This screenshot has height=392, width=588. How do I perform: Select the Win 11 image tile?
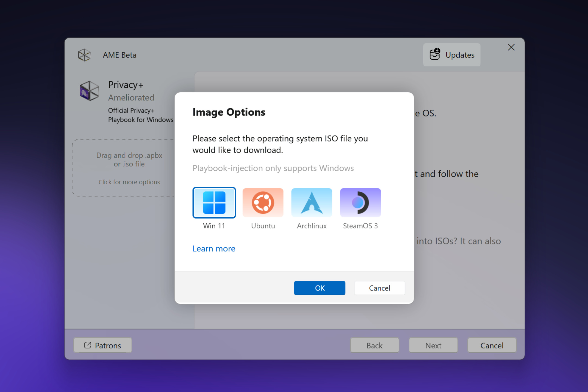214,203
